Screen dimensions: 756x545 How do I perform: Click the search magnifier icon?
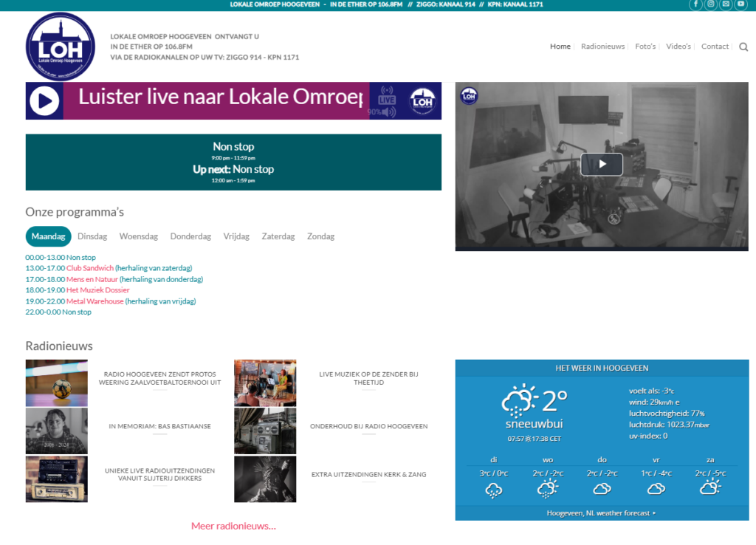pyautogui.click(x=743, y=47)
